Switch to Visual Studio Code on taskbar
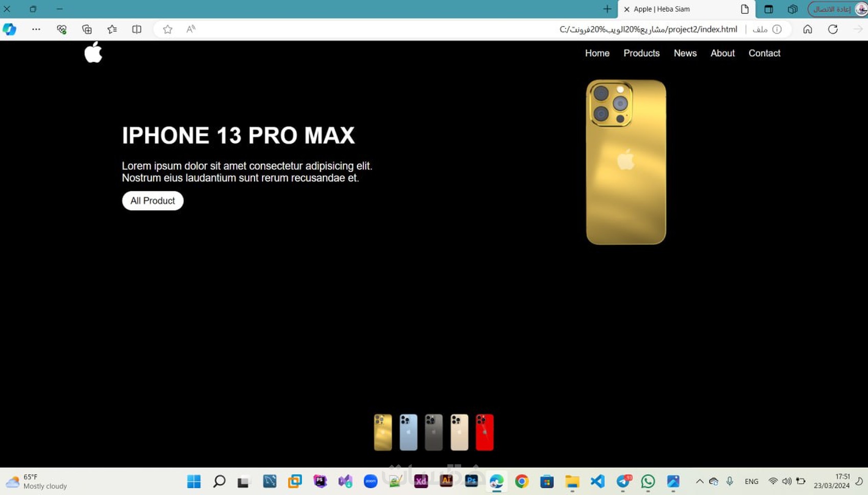The image size is (868, 495). [597, 481]
